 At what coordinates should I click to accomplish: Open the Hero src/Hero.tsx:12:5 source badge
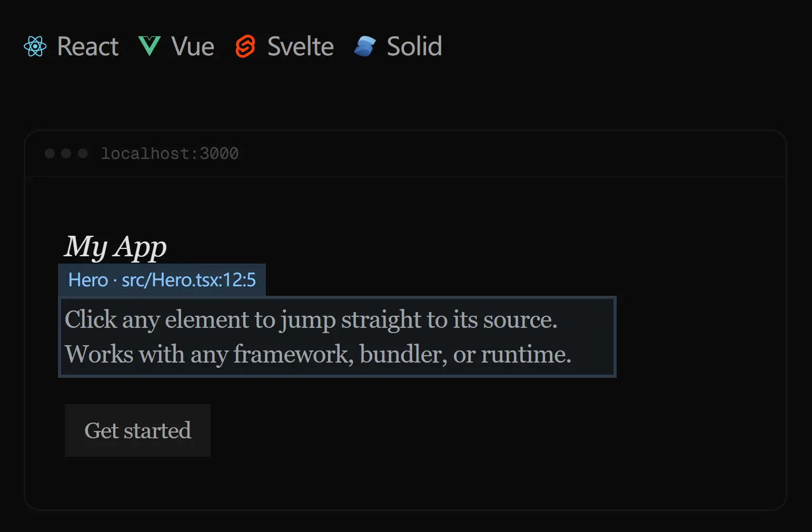[x=162, y=279]
